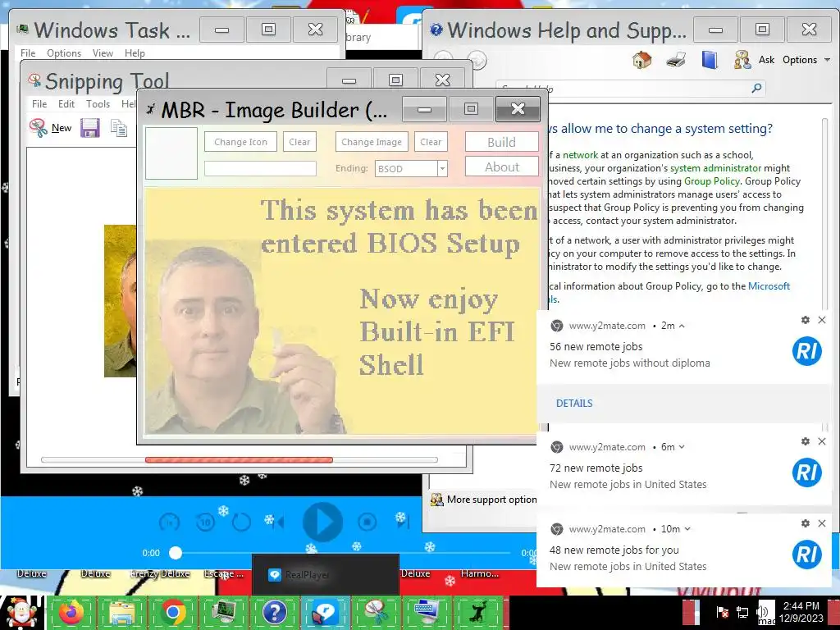Image resolution: width=840 pixels, height=630 pixels.
Task: Click the Action Center flag tray icon
Action: tap(722, 612)
